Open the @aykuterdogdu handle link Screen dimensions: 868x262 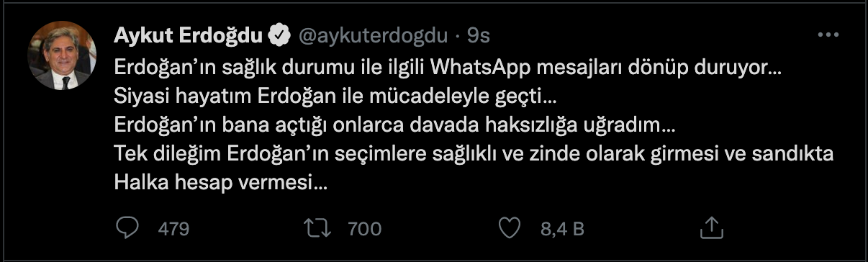point(373,35)
